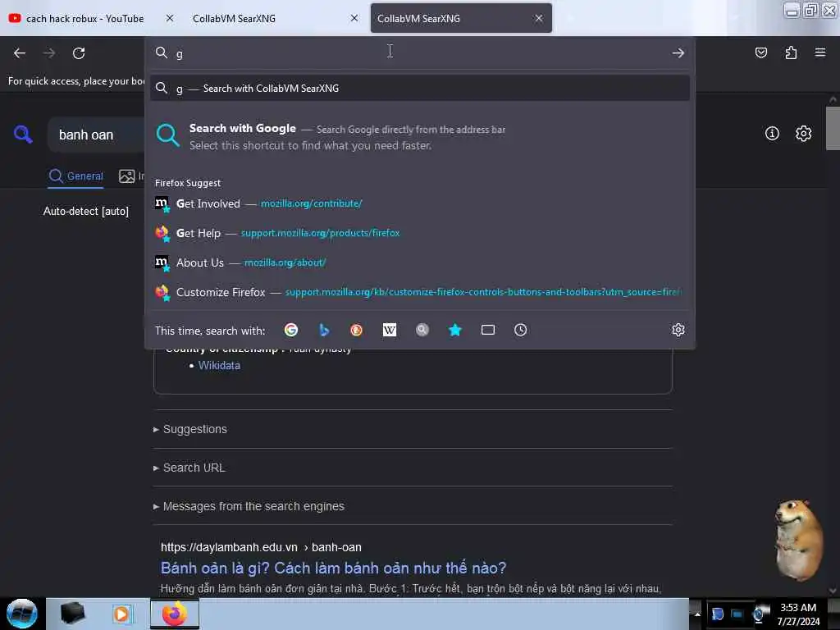Select the General search category tab
The width and height of the screenshot is (840, 630).
coord(76,176)
